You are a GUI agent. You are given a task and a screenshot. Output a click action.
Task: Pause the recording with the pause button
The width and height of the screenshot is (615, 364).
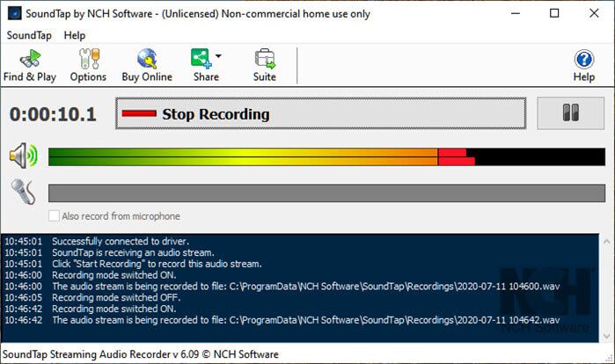(x=570, y=114)
